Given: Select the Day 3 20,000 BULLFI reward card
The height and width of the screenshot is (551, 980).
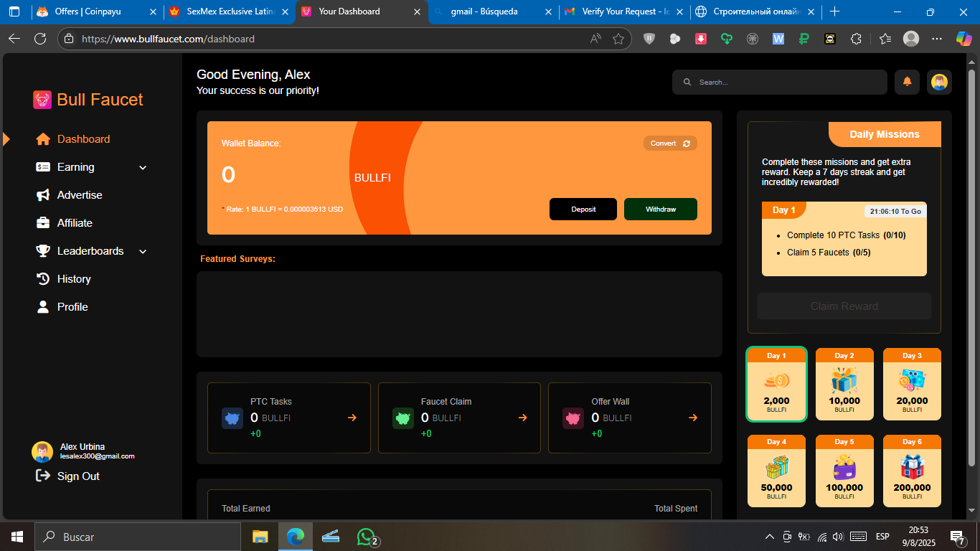Looking at the screenshot, I should tap(912, 384).
